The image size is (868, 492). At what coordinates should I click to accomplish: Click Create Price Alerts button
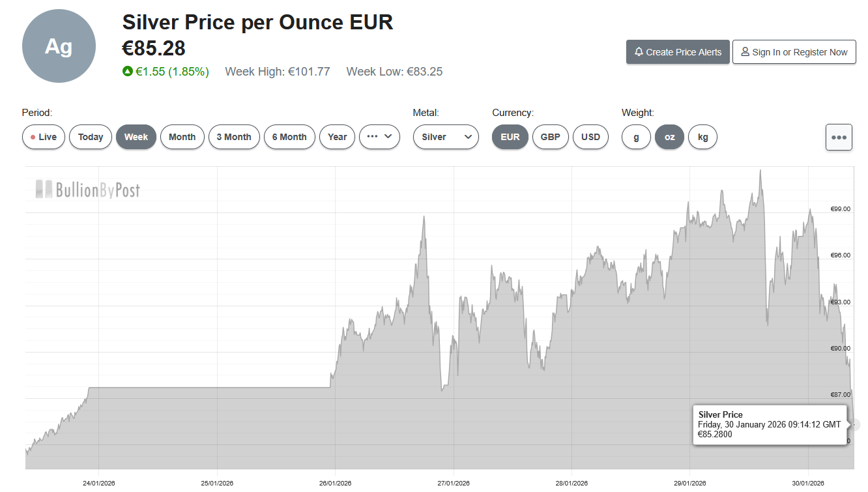[677, 52]
